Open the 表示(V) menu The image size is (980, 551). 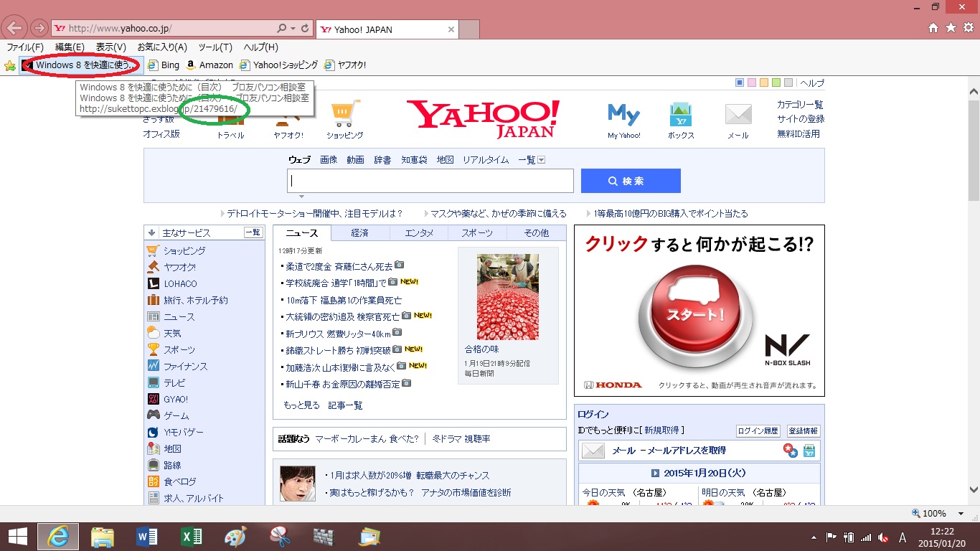111,47
